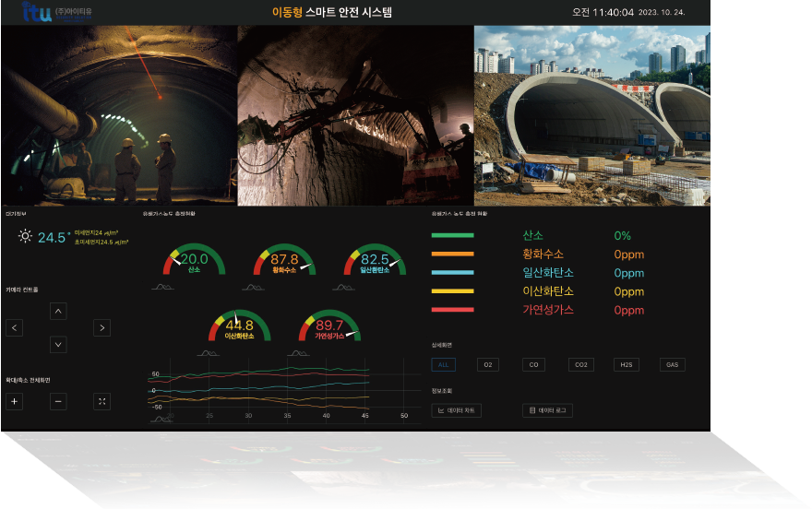
Task: Click the date 2023. 10. 24.
Action: pos(662,12)
